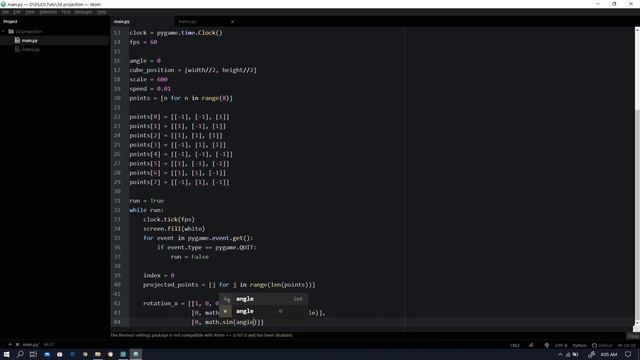Open the Edit menu

click(17, 12)
